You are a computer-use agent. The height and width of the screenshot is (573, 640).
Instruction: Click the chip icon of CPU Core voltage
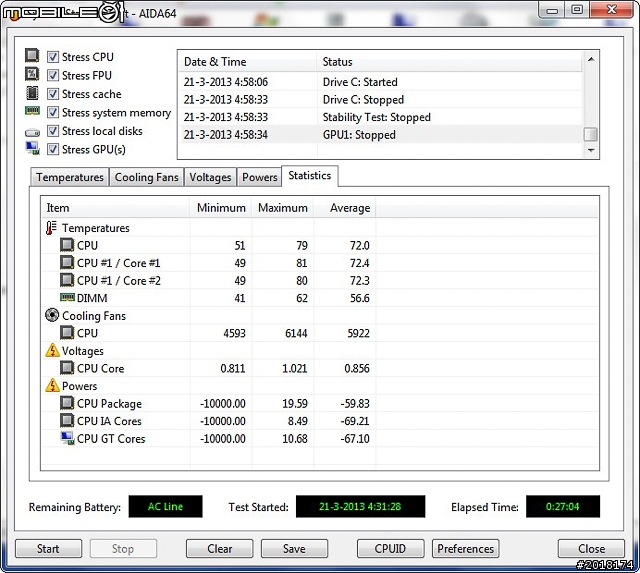[67, 368]
